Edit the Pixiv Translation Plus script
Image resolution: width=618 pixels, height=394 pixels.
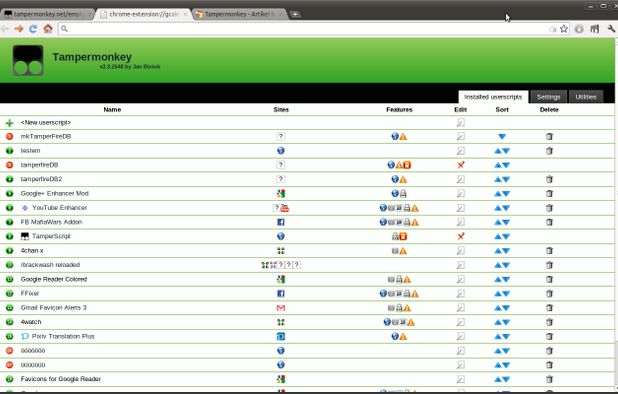[x=460, y=336]
